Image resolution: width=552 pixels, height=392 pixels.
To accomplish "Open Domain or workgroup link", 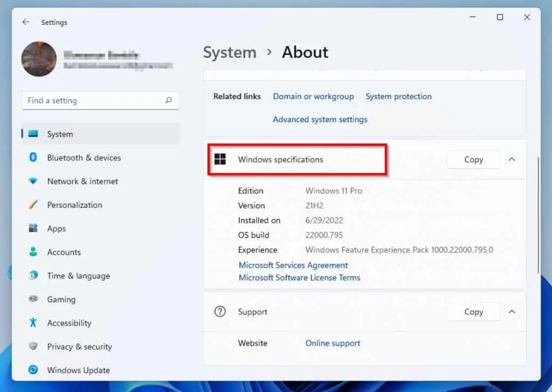I will 313,96.
